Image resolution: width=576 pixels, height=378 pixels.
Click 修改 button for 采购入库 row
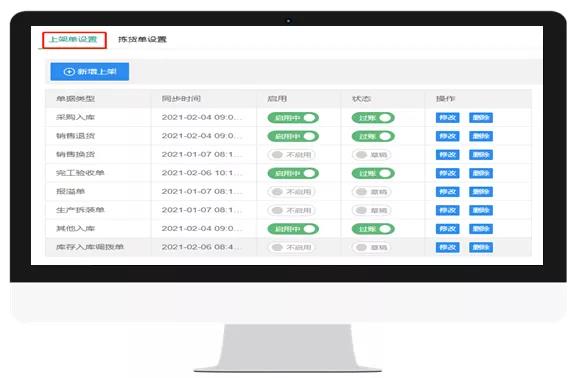447,118
